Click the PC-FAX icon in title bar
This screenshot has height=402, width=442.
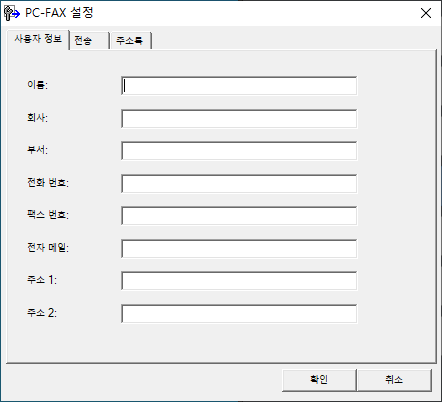(12, 13)
